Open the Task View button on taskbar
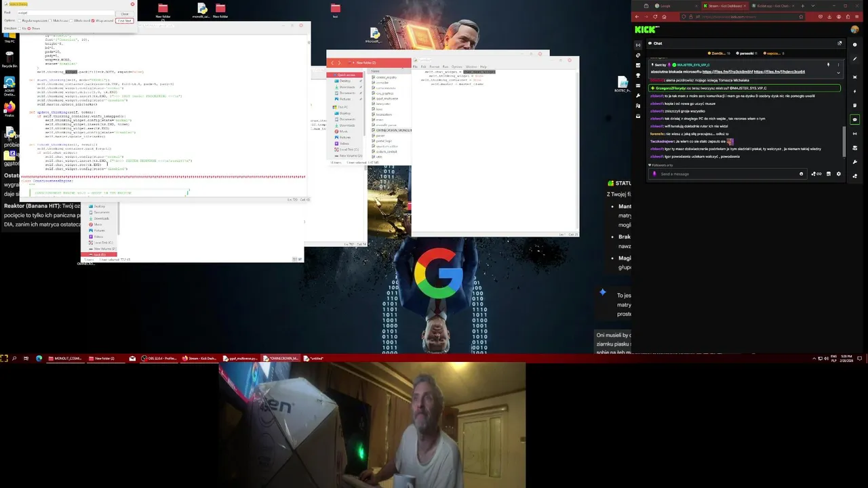Screen dimensions: 868x488 pyautogui.click(x=26, y=359)
